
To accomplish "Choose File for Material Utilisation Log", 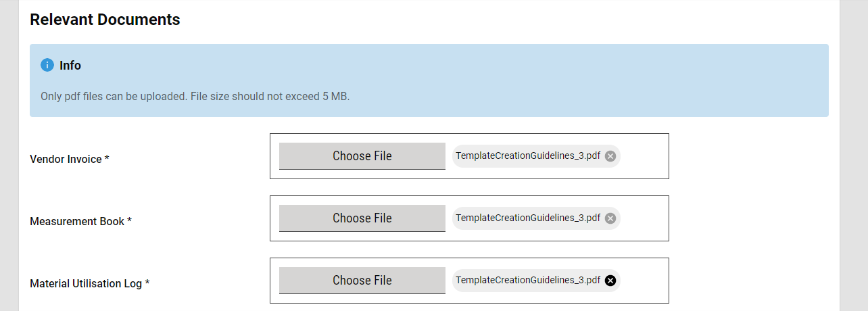I will pyautogui.click(x=362, y=281).
